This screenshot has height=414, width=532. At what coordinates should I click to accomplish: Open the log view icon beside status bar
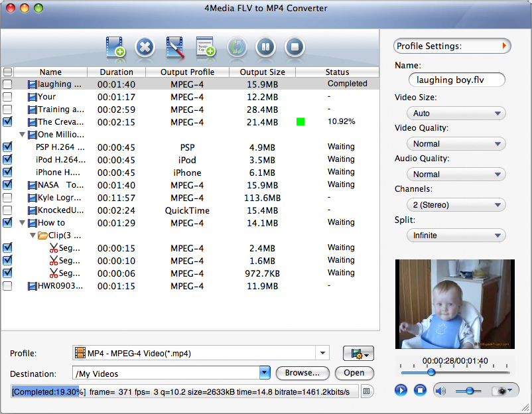366,391
